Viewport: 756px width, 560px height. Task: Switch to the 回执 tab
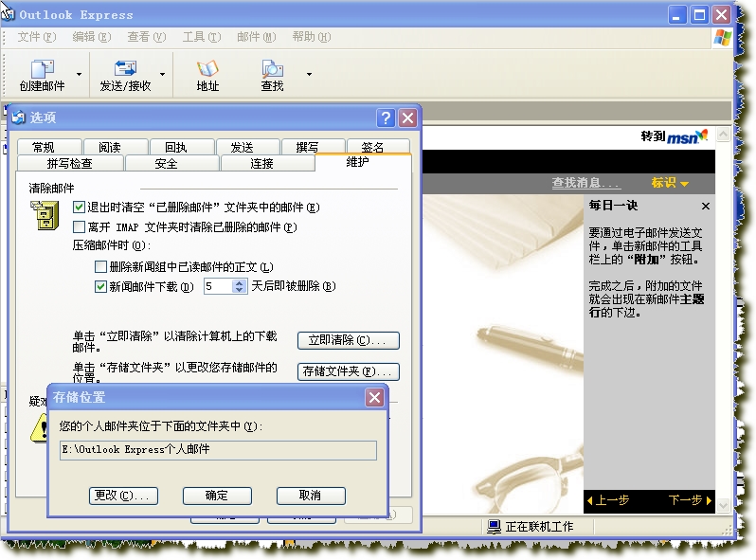click(x=182, y=147)
